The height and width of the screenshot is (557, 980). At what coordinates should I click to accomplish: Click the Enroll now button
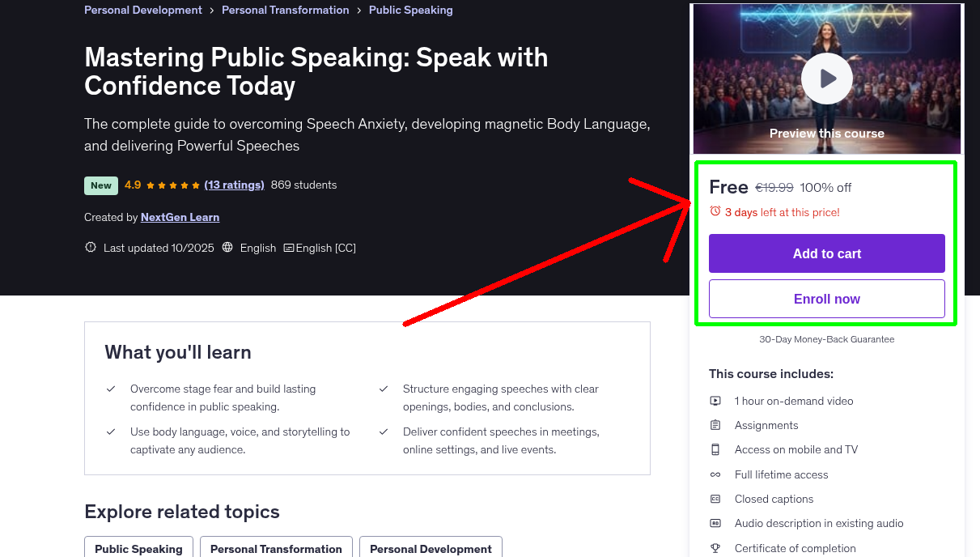(826, 298)
